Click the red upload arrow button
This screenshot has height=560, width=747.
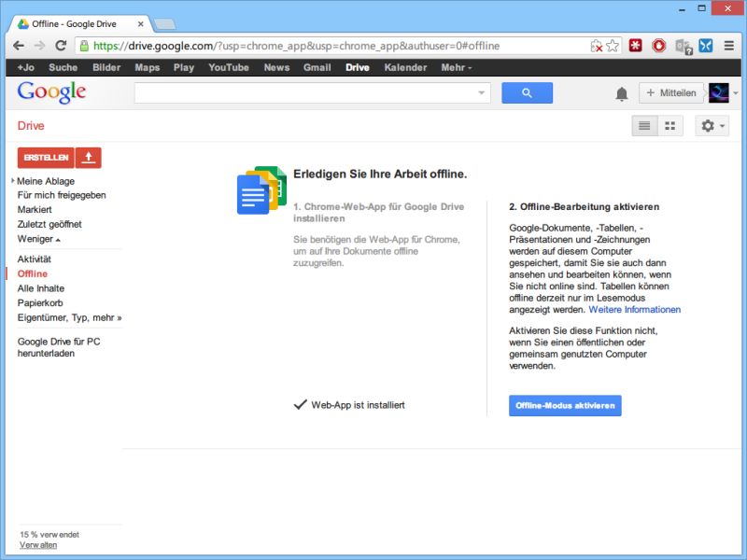point(88,158)
